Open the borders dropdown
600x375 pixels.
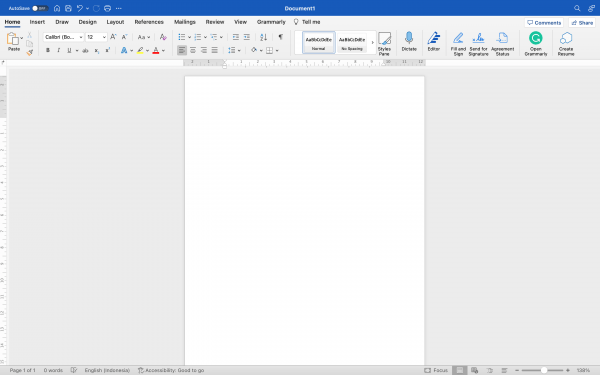tap(277, 51)
